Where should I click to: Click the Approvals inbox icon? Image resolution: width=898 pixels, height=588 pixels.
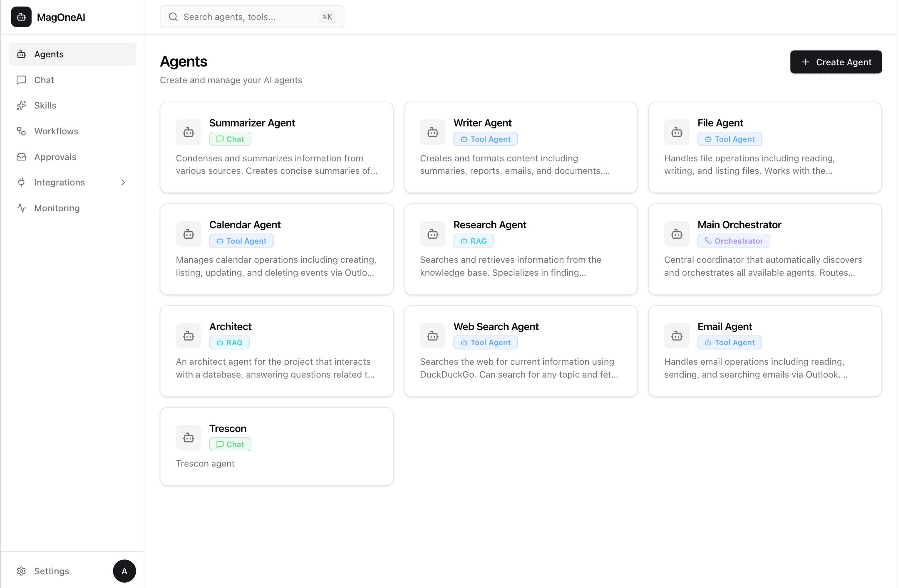(21, 157)
